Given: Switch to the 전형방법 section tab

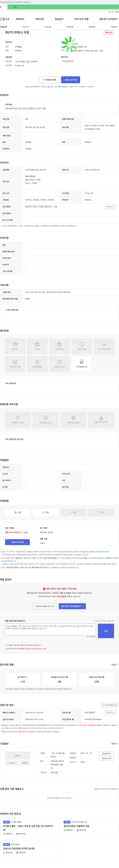Looking at the screenshot, I should coord(92,27).
